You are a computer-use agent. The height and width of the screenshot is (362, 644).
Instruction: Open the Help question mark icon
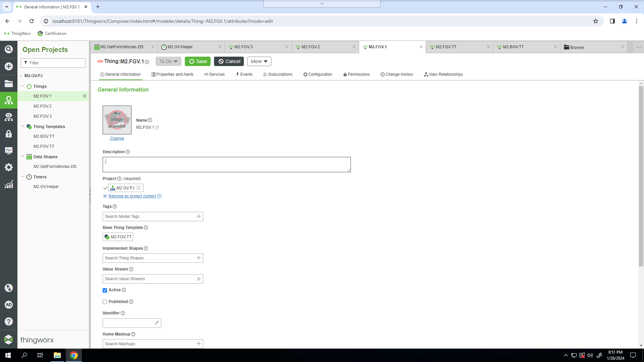[9, 321]
